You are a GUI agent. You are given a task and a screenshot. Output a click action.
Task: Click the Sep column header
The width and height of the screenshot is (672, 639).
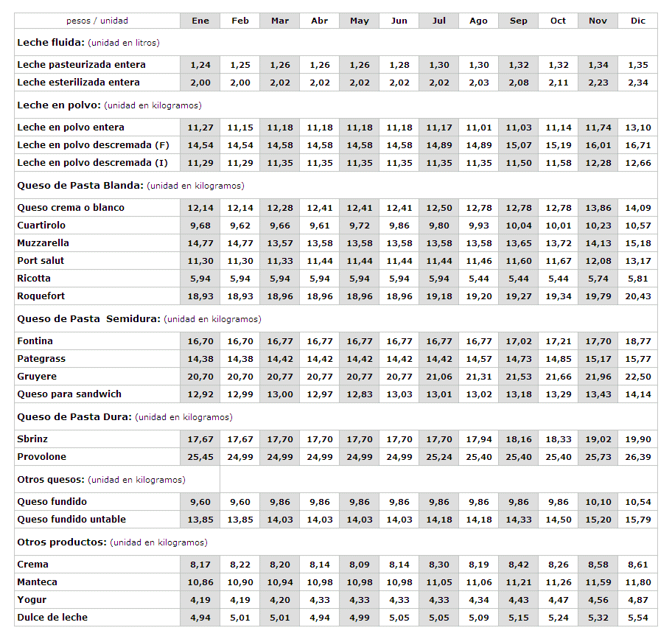point(519,21)
